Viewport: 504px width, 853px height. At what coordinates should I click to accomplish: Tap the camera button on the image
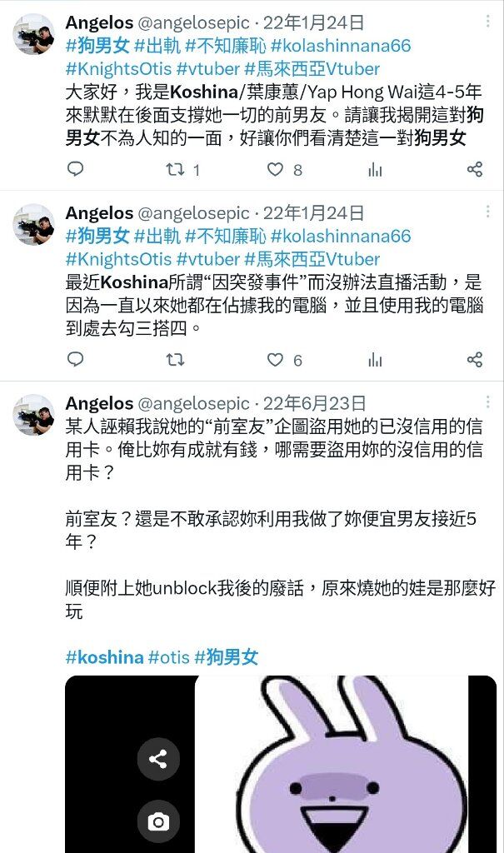(x=158, y=821)
